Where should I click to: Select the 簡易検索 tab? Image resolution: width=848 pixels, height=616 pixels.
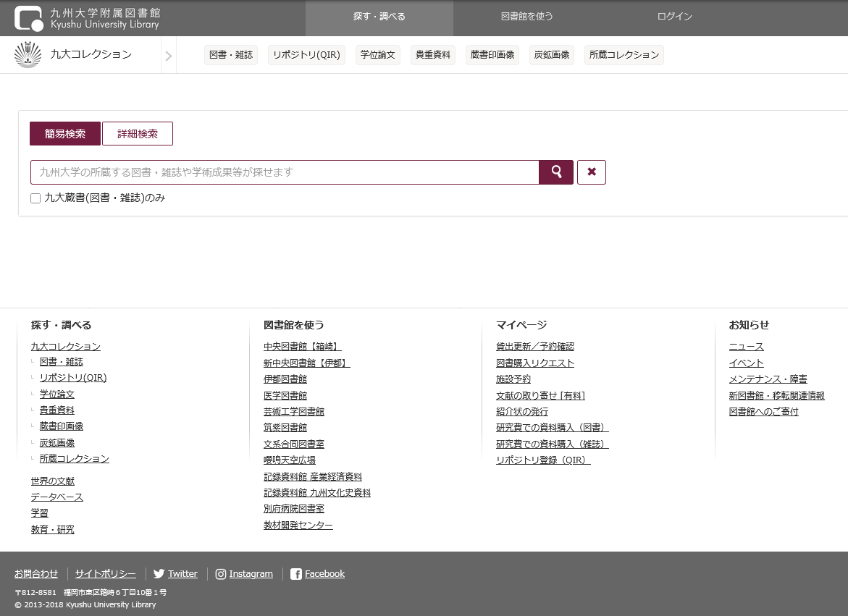(64, 133)
